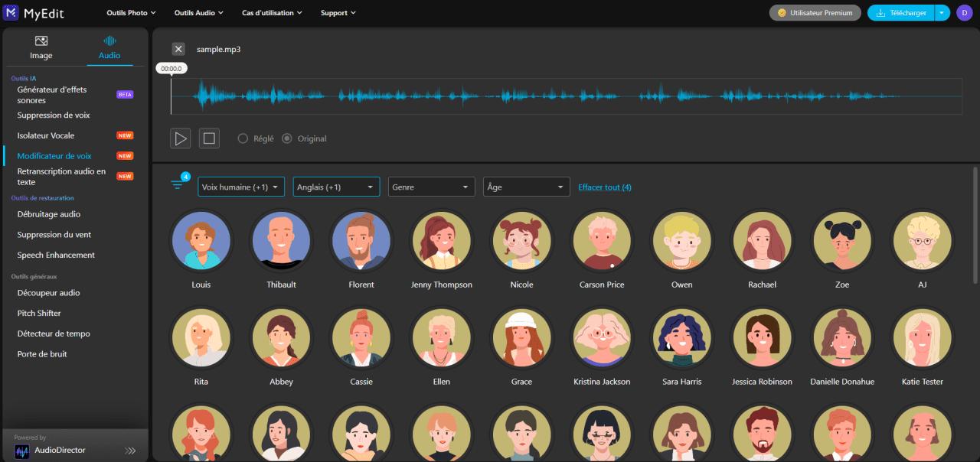Open the Genre dropdown
The width and height of the screenshot is (980, 462).
tap(432, 187)
